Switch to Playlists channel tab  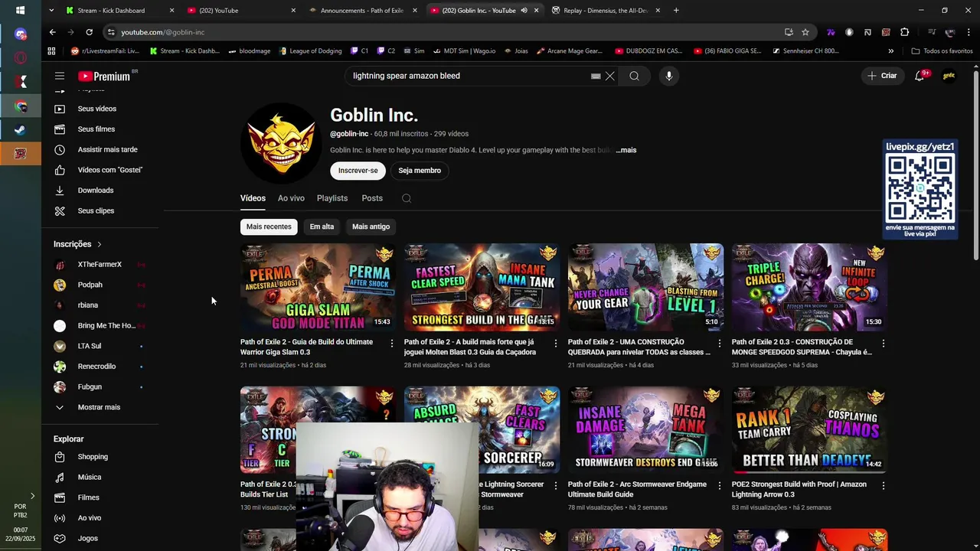pyautogui.click(x=332, y=198)
